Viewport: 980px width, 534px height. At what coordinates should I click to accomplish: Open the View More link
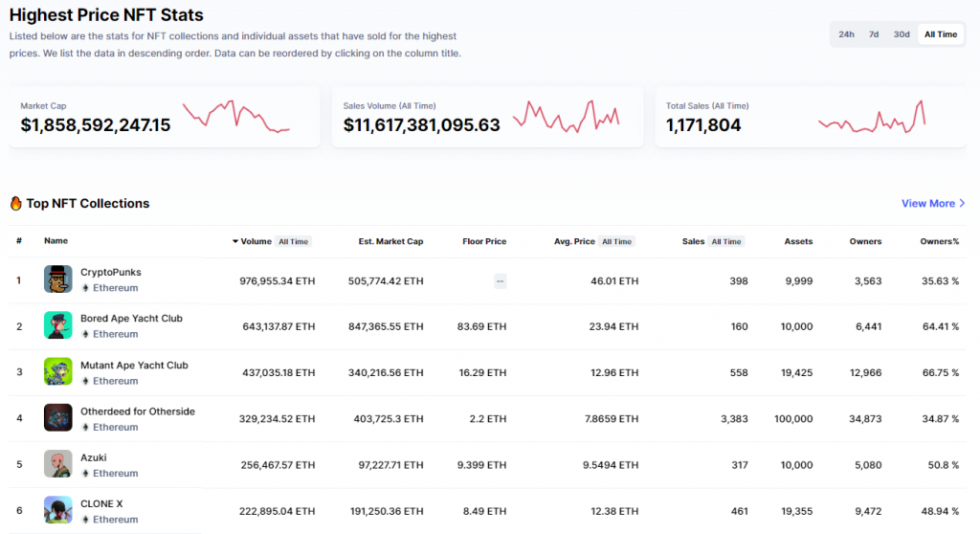tap(933, 204)
